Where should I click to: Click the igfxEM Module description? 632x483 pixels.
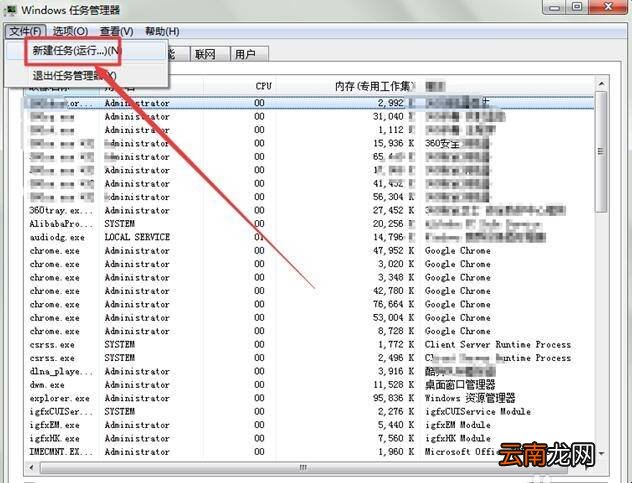point(458,425)
